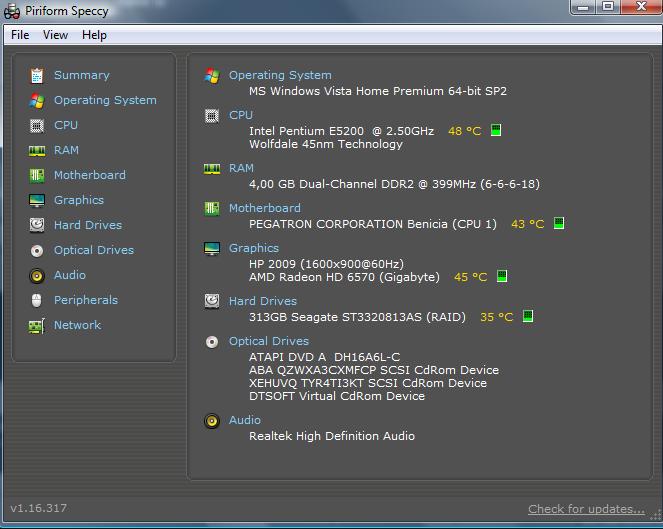Select Network in the sidebar
This screenshot has height=529, width=663.
pos(77,325)
